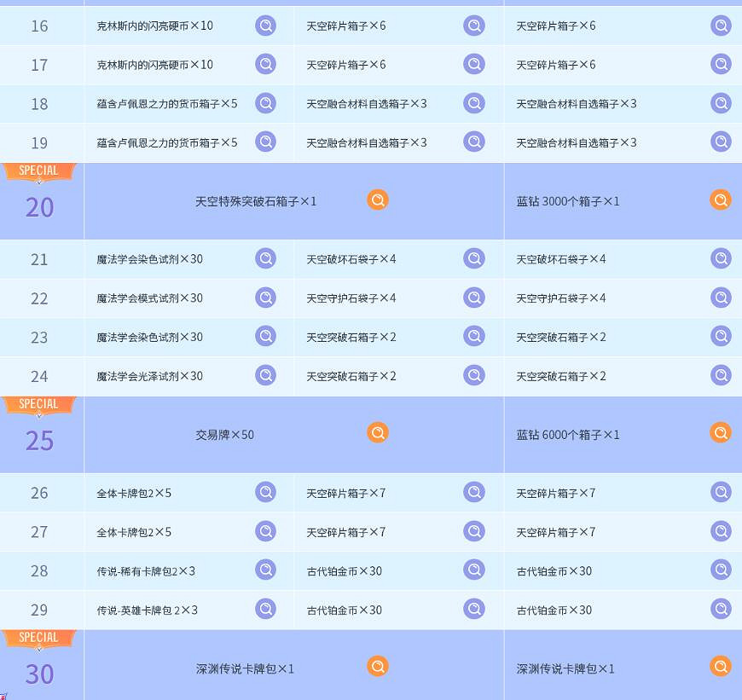Preview 天空突破石箱子 on row 23
Viewport: 742px width, 700px height.
click(474, 336)
